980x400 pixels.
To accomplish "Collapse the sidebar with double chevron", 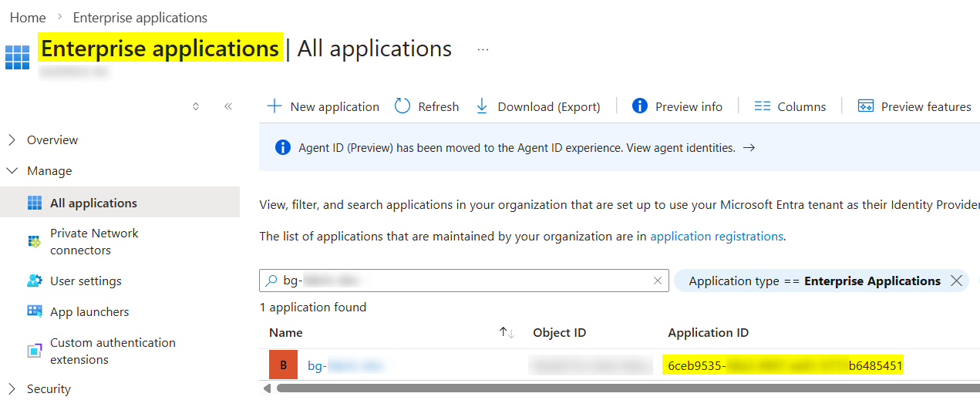I will (228, 106).
